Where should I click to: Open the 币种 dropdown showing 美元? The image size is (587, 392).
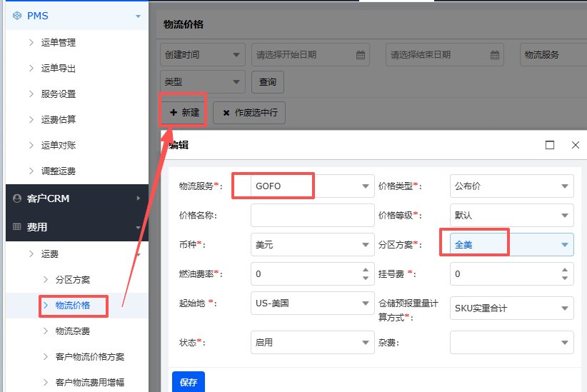click(x=365, y=245)
